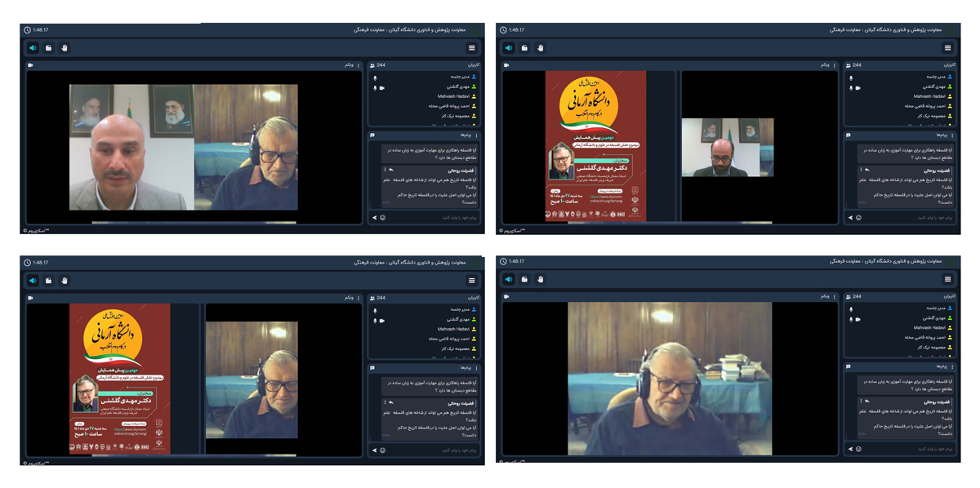
Task: Reply to فضیلت روحانی message in top-right window
Action: coord(867,171)
